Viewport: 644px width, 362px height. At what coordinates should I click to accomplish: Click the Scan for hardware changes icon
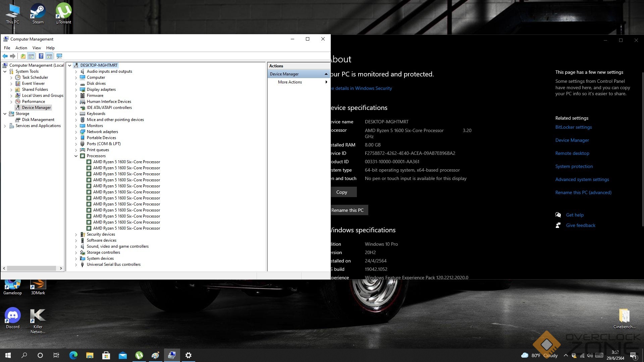pos(59,56)
